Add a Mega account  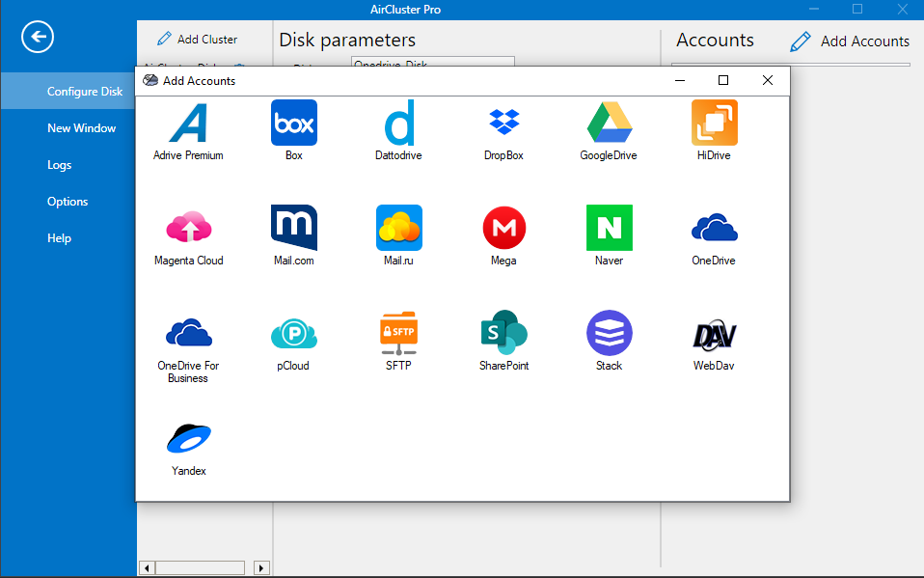click(503, 228)
